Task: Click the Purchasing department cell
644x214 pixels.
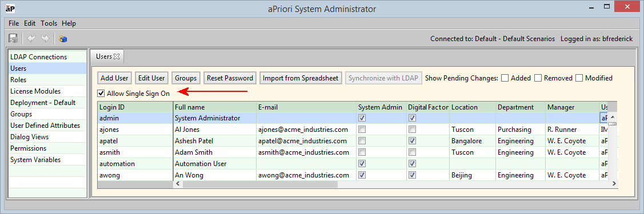Action: click(x=521, y=130)
